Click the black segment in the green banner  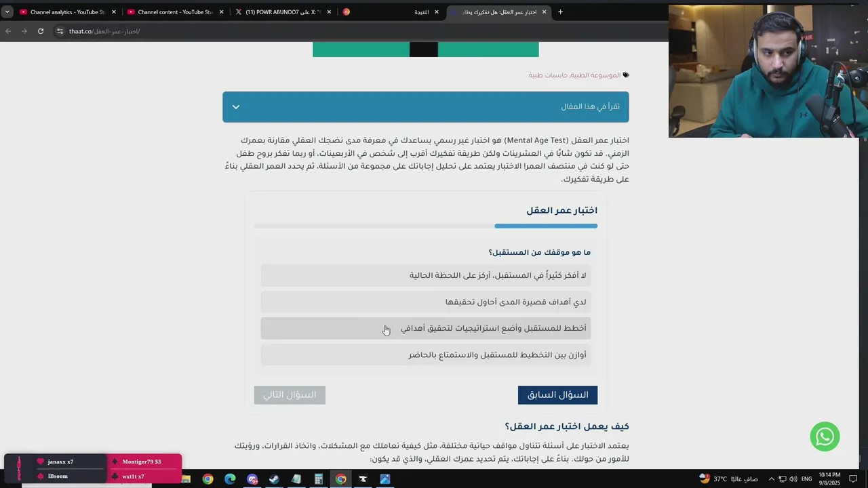[424, 49]
